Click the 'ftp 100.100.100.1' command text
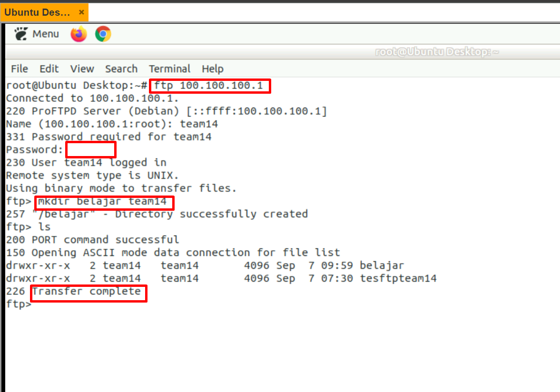 (208, 86)
